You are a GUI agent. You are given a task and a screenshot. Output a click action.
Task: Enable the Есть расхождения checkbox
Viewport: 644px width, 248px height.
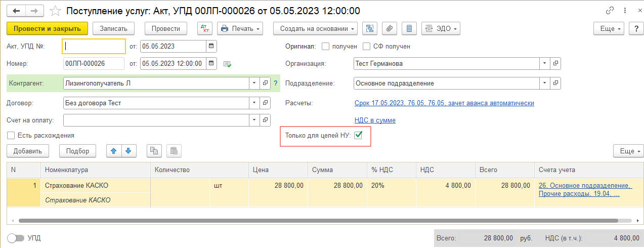(x=11, y=135)
